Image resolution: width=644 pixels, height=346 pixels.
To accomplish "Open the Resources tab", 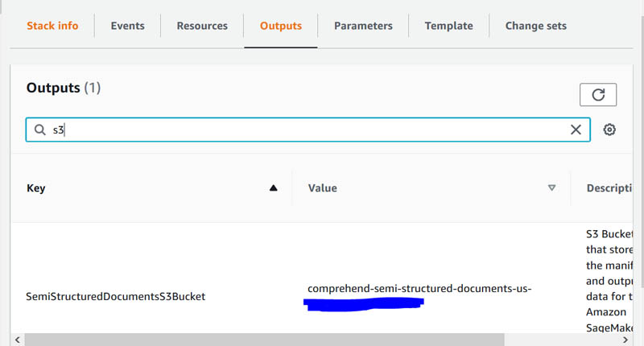I will click(x=202, y=26).
